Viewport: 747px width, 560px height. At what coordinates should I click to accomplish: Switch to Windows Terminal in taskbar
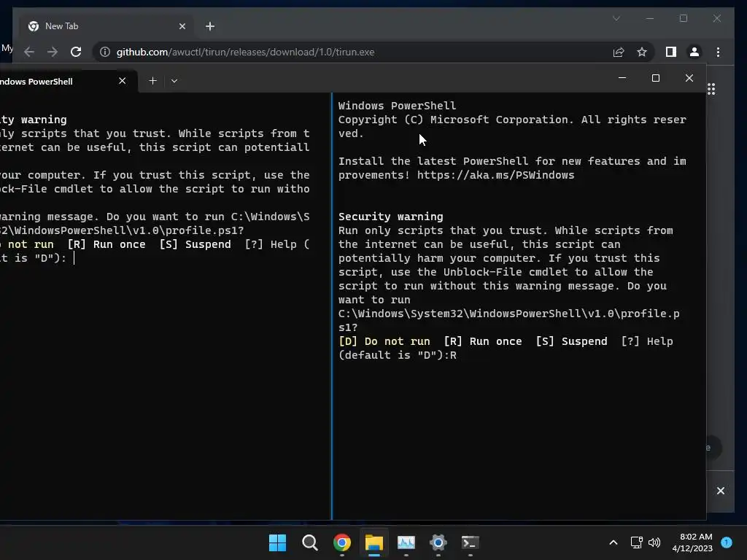pyautogui.click(x=471, y=542)
